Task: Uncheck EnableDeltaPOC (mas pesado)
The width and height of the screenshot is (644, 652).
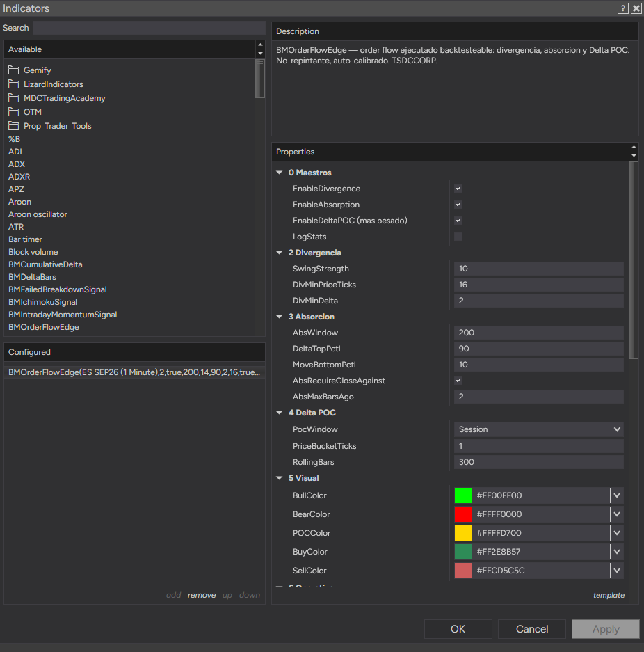Action: click(x=458, y=221)
